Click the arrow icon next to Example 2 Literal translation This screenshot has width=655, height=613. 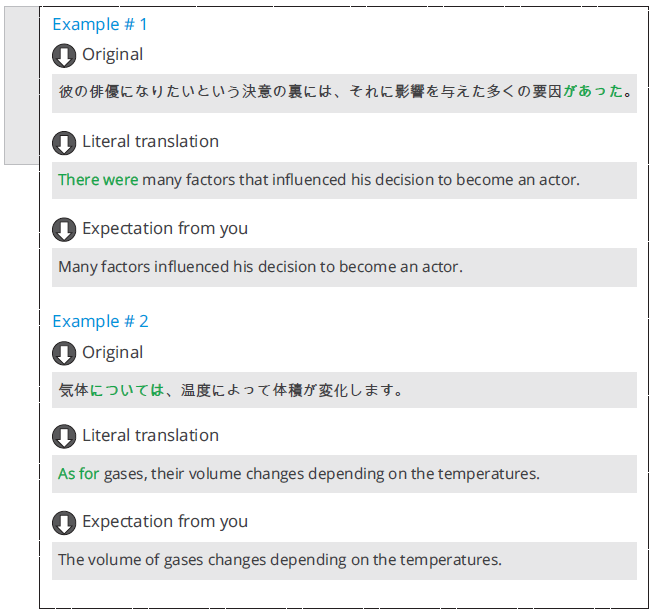click(x=64, y=436)
